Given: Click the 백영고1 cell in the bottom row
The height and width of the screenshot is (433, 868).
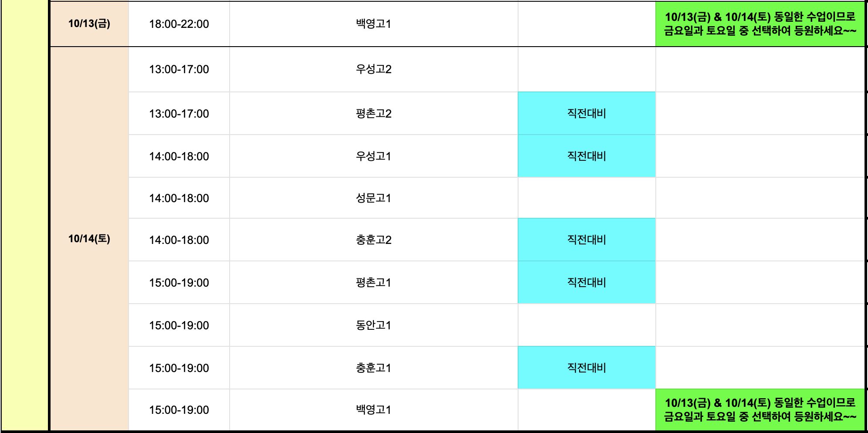Looking at the screenshot, I should click(x=373, y=410).
